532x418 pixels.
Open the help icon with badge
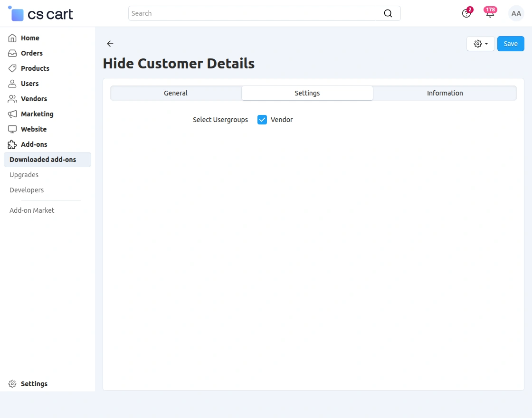pos(466,13)
